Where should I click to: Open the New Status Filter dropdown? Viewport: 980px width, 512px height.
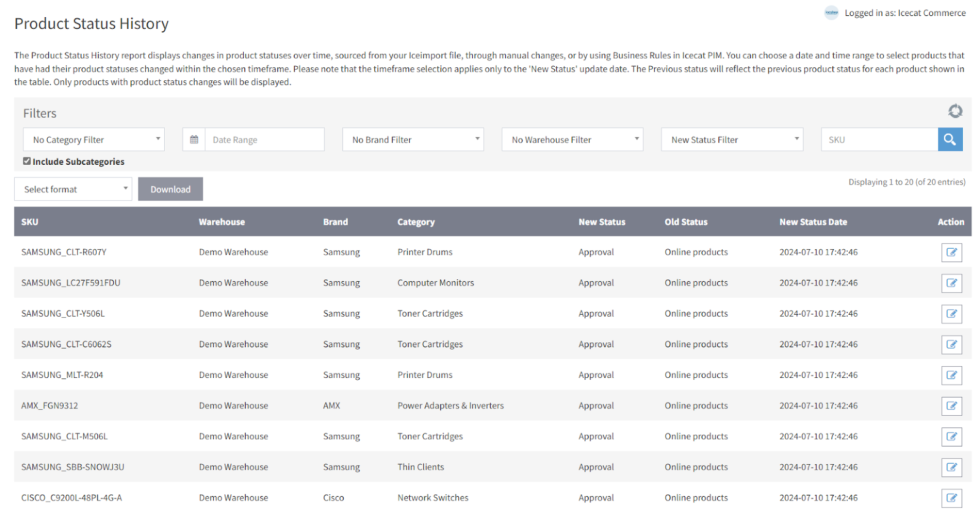(x=732, y=140)
